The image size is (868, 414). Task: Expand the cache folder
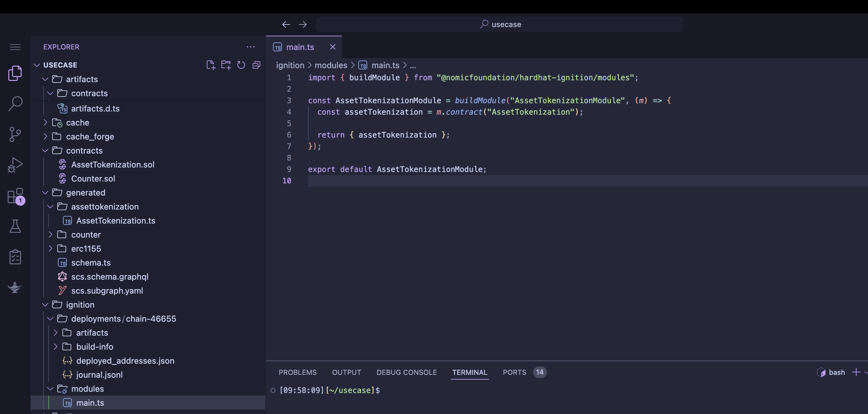point(78,122)
